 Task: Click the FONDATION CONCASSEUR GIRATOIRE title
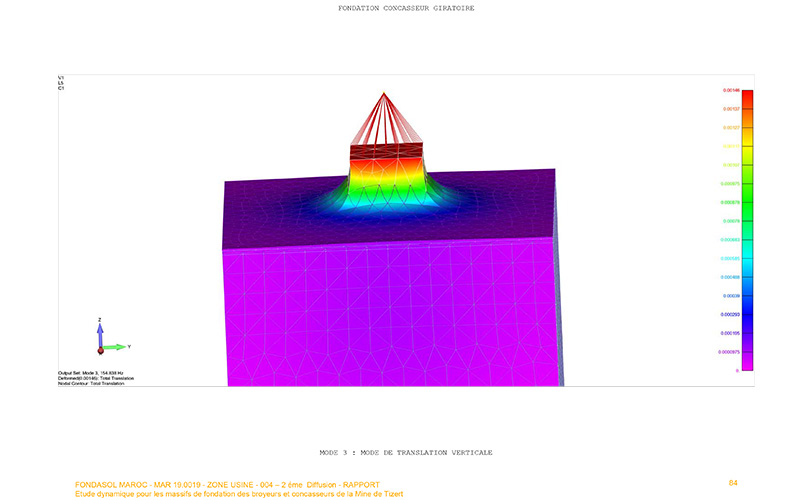click(406, 8)
